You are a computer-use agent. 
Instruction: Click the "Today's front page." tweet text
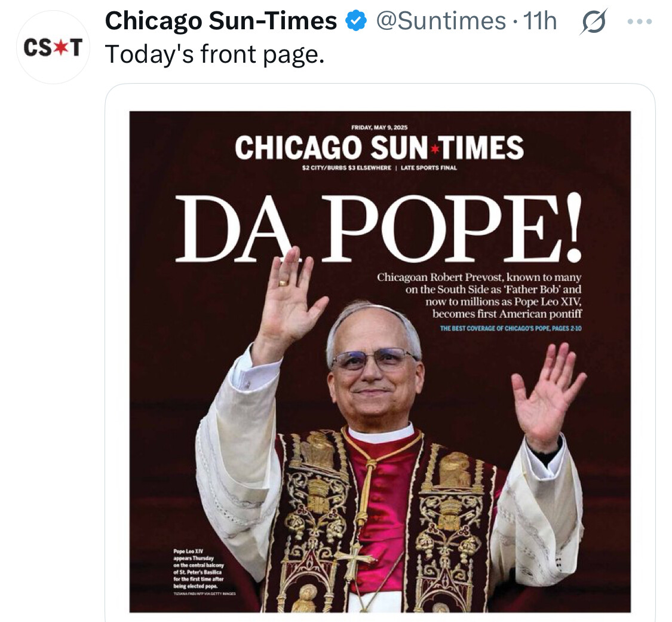(214, 54)
